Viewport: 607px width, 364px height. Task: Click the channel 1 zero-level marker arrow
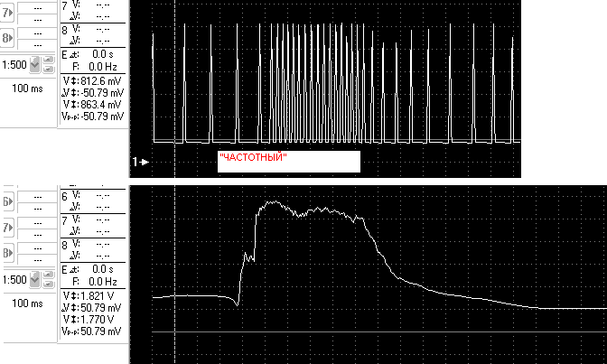[x=141, y=162]
